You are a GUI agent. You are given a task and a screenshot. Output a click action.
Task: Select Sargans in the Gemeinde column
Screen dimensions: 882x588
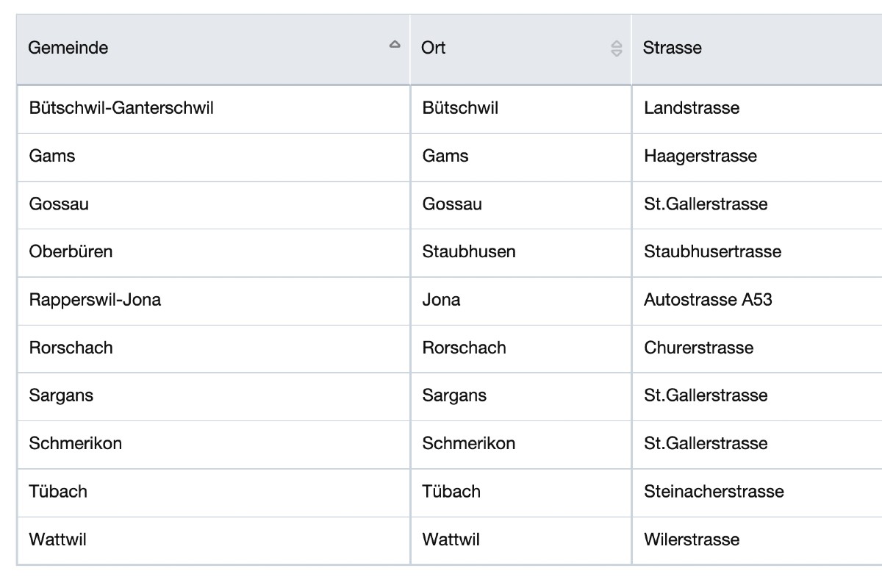(61, 395)
